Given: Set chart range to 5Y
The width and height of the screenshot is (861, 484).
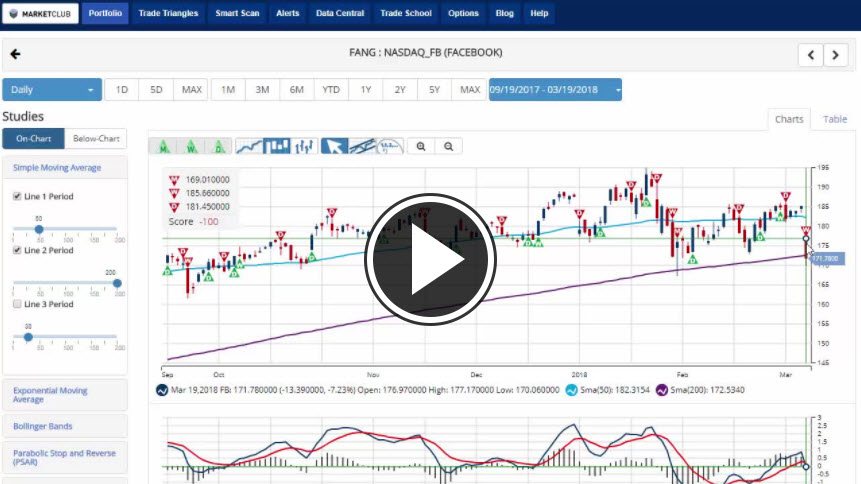Looking at the screenshot, I should point(434,90).
